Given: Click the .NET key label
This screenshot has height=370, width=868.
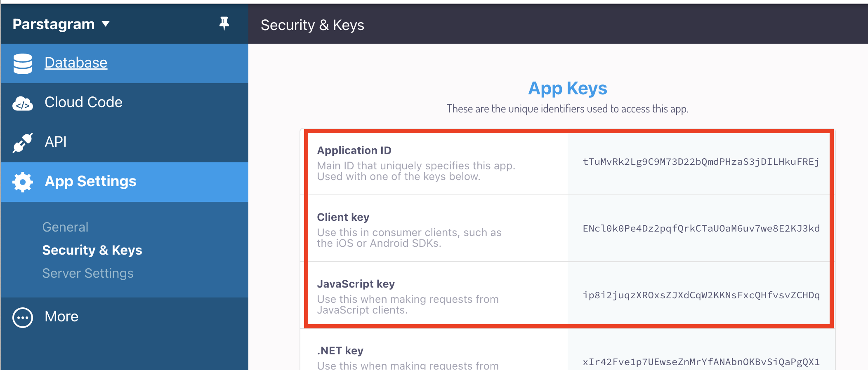Looking at the screenshot, I should pos(340,351).
